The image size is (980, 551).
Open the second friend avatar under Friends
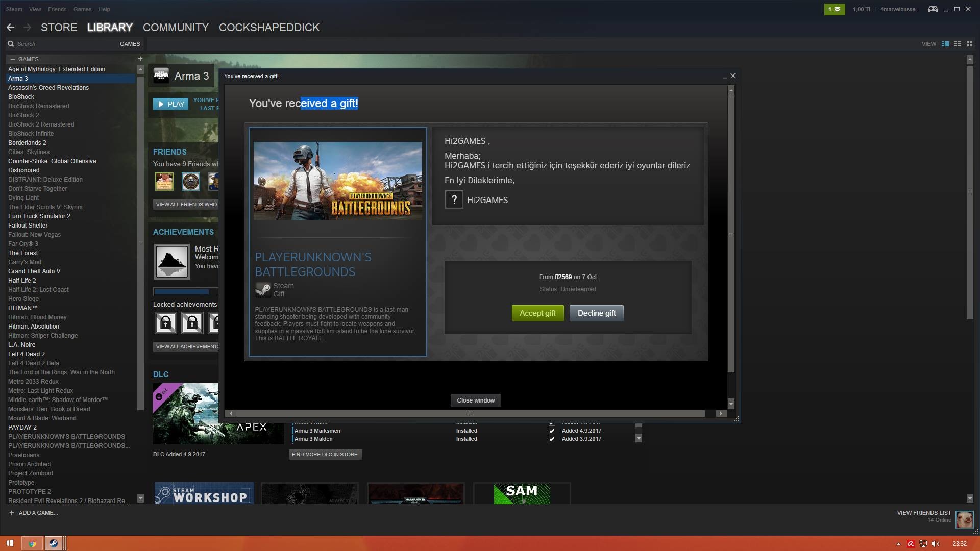pyautogui.click(x=191, y=181)
